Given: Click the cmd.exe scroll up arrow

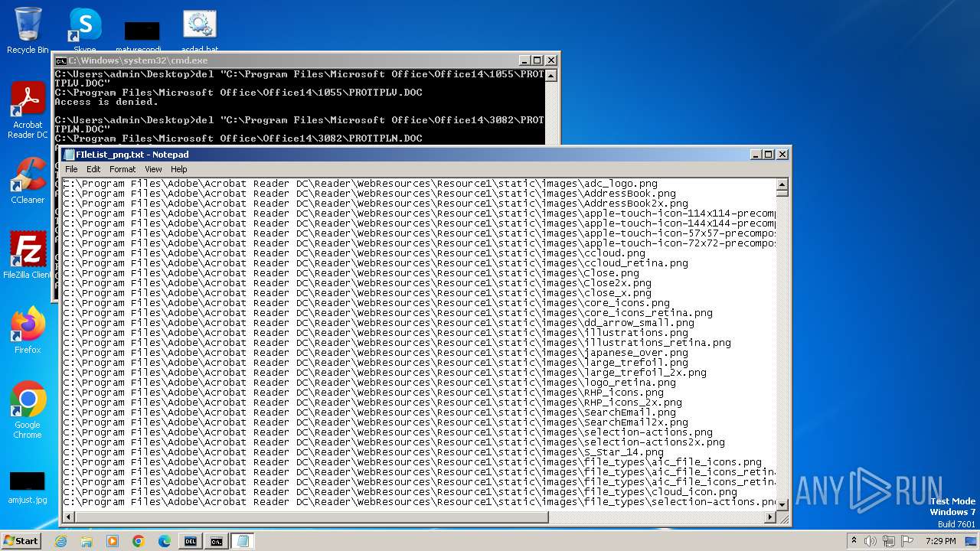Looking at the screenshot, I should [x=551, y=76].
